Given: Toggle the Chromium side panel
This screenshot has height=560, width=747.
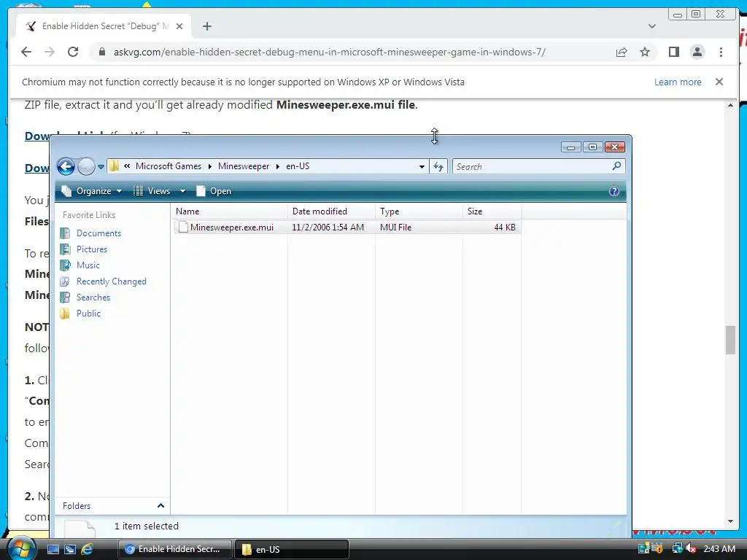Looking at the screenshot, I should pos(673,52).
